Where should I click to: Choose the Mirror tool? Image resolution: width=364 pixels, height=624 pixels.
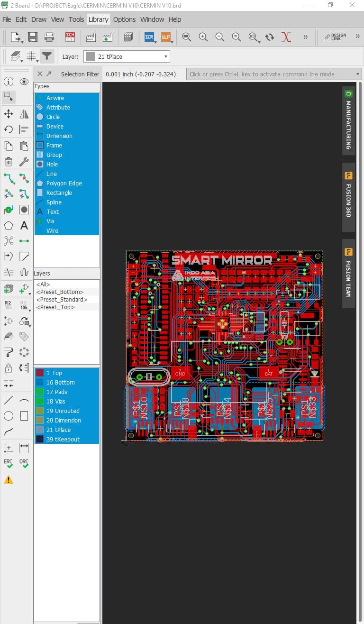click(24, 114)
